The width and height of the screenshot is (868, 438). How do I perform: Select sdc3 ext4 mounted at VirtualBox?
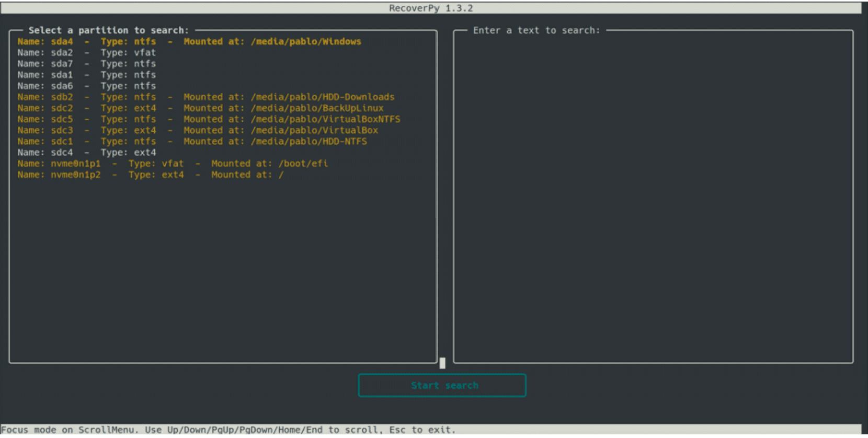(197, 130)
